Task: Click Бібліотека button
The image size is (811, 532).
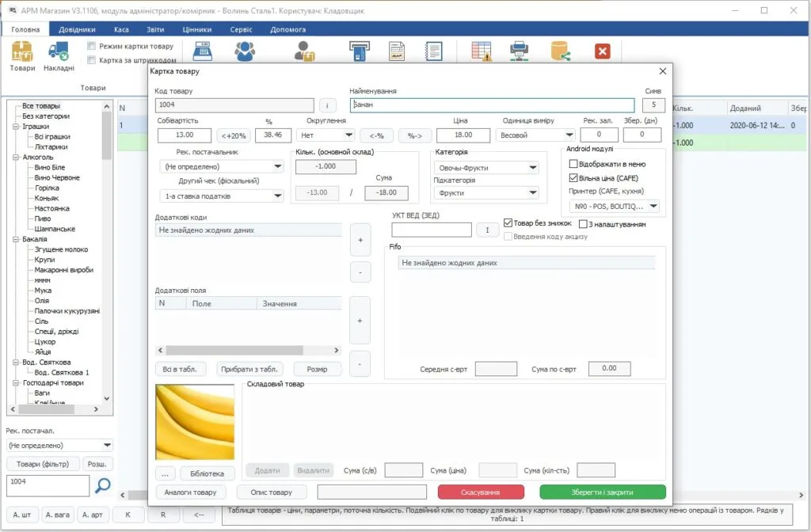Action: [x=207, y=473]
